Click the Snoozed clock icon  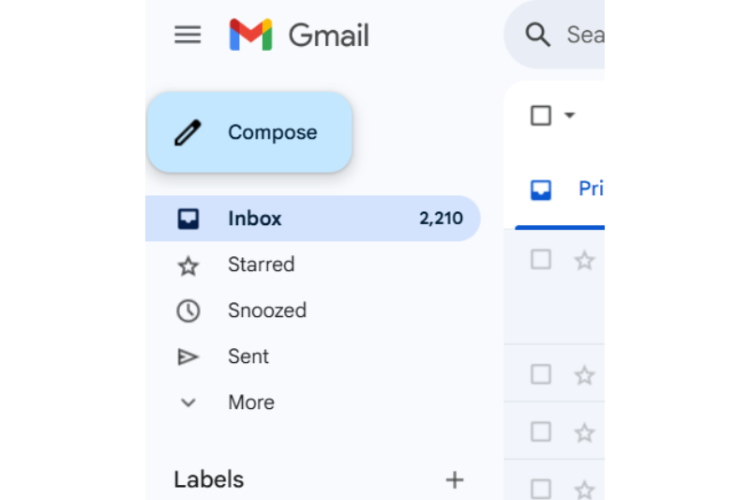188,311
